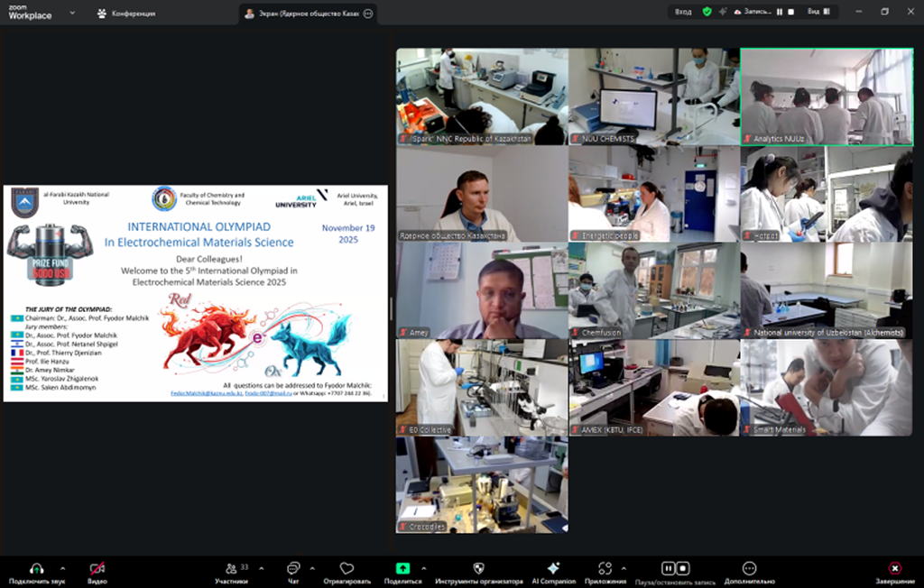Viewport: 924px width, 588px height.
Task: Click the Отреагировать (React) heart icon
Action: click(347, 568)
